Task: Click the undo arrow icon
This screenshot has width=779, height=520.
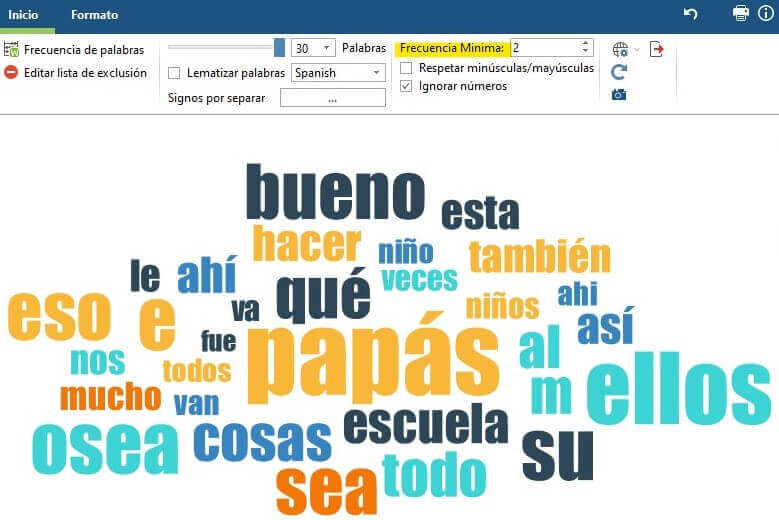Action: (x=690, y=13)
